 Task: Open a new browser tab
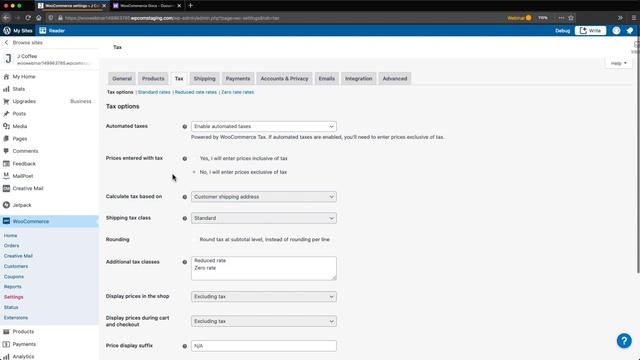click(x=190, y=6)
